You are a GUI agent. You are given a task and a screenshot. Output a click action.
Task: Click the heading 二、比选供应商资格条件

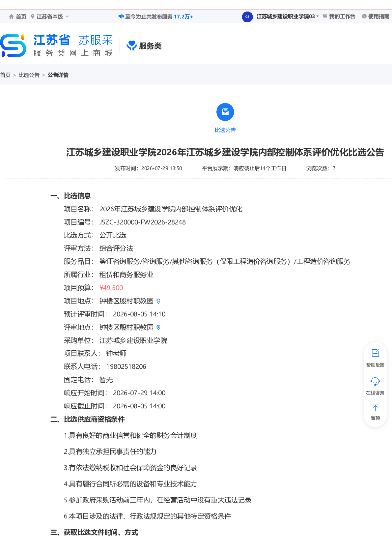(88, 419)
